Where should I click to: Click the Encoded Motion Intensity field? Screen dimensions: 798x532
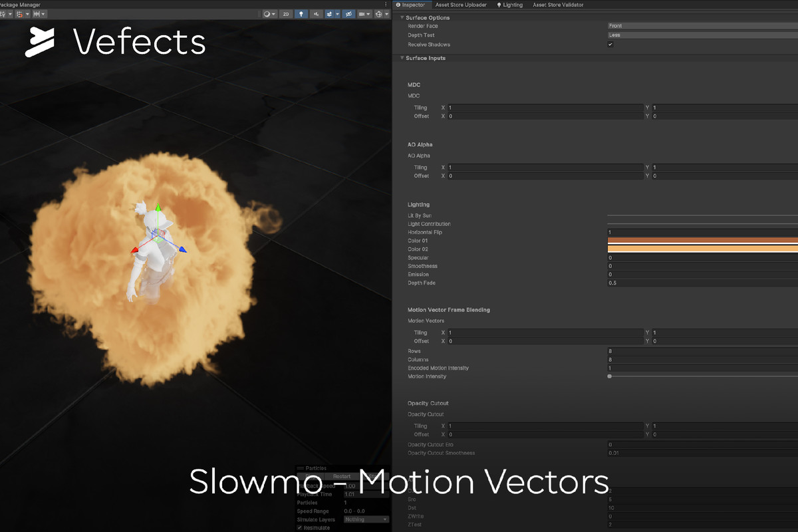(702, 368)
